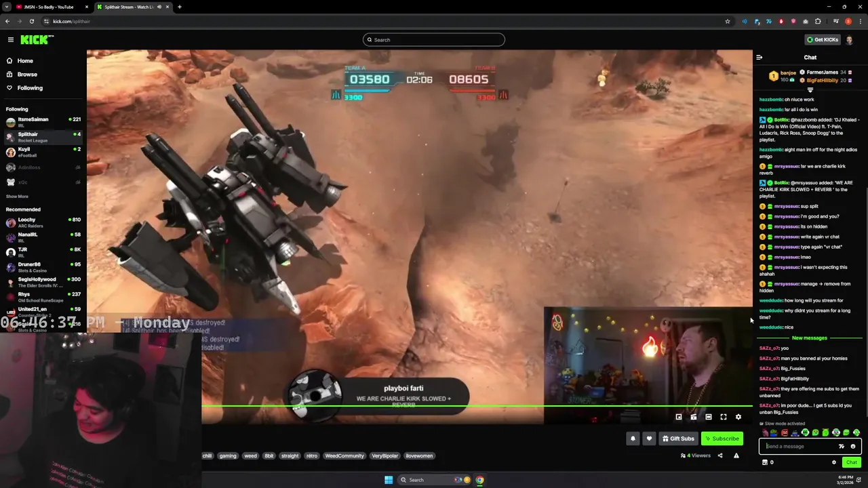
Task: Toggle notification bell for the channel
Action: tap(633, 439)
